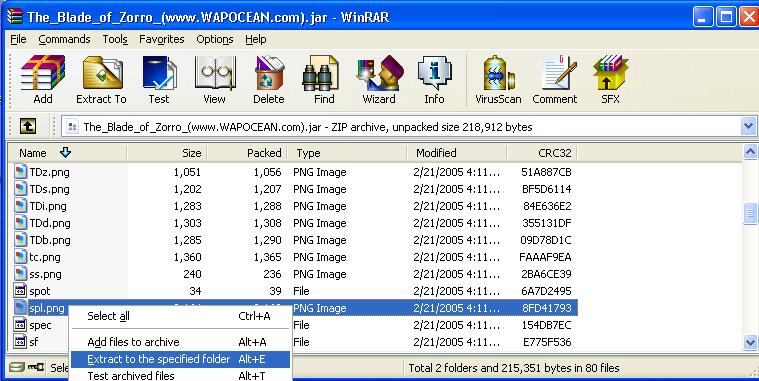Click CRC32 value 6A7D2495
This screenshot has height=381, width=759.
(546, 291)
